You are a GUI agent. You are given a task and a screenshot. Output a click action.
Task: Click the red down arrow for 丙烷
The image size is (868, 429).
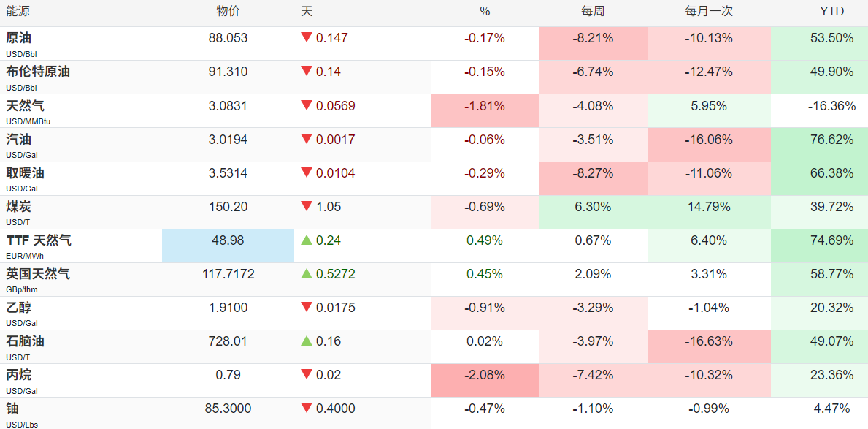(306, 375)
